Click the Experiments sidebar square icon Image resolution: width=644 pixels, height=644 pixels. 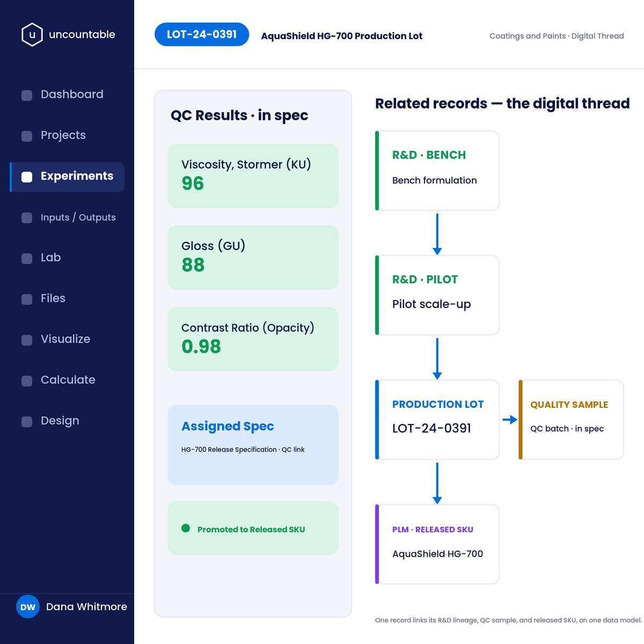coord(27,177)
